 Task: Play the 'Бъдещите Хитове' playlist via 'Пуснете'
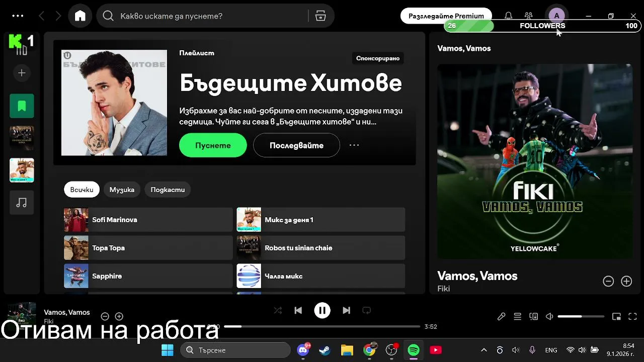pos(213,145)
